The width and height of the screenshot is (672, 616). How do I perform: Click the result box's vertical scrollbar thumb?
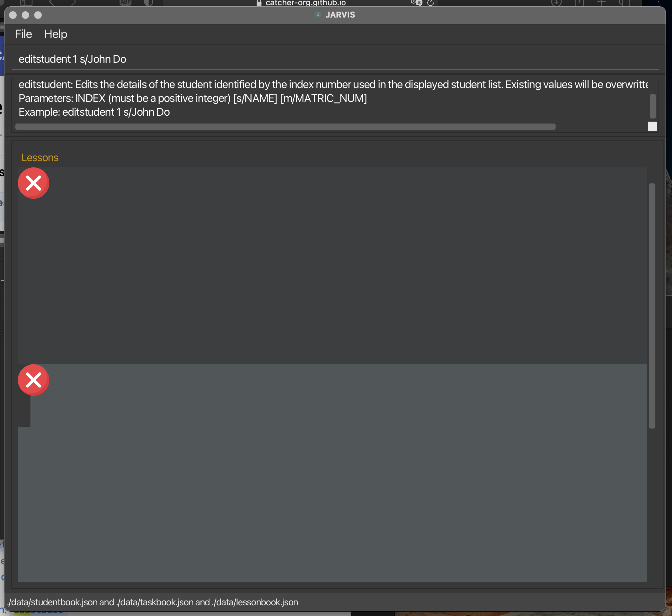coord(652,106)
